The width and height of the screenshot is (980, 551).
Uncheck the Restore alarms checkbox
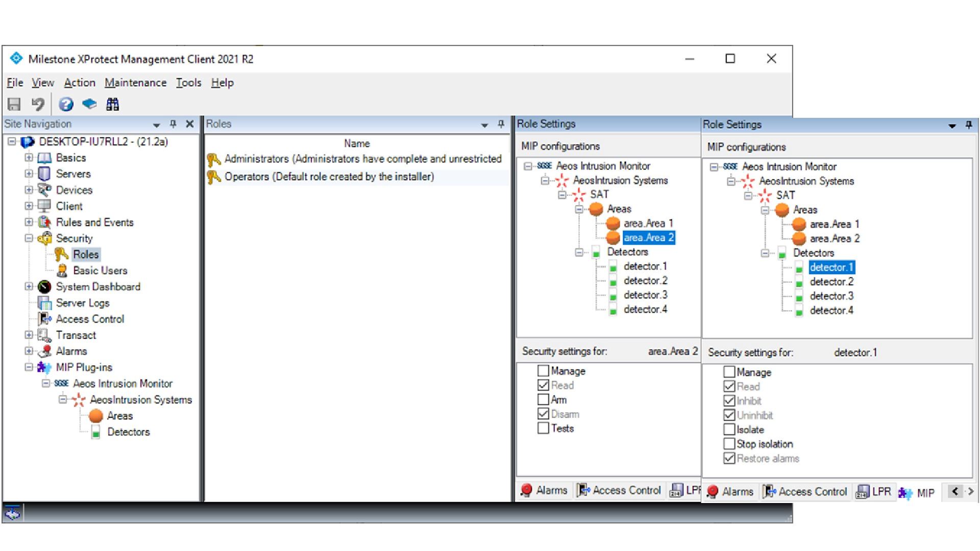[x=729, y=458]
